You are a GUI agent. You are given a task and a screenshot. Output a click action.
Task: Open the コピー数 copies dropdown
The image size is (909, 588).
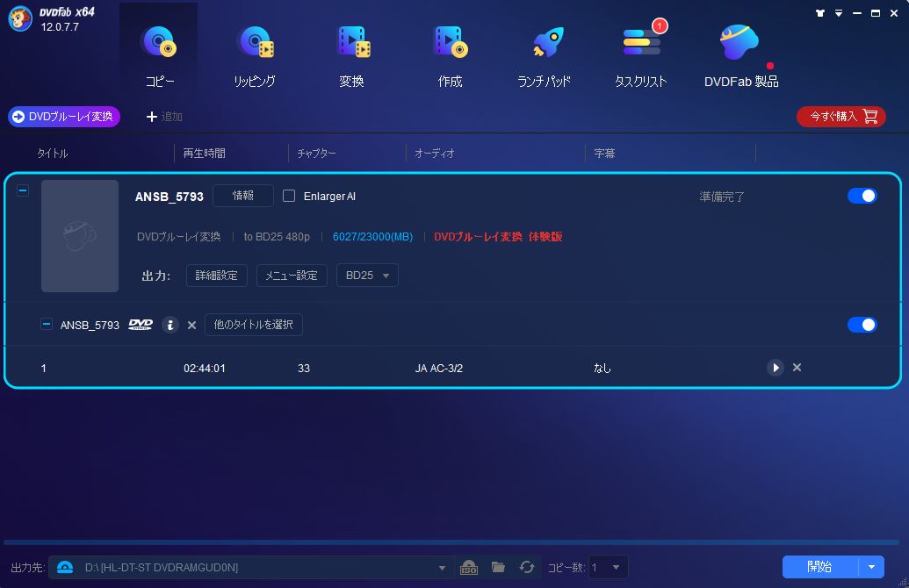(x=607, y=567)
